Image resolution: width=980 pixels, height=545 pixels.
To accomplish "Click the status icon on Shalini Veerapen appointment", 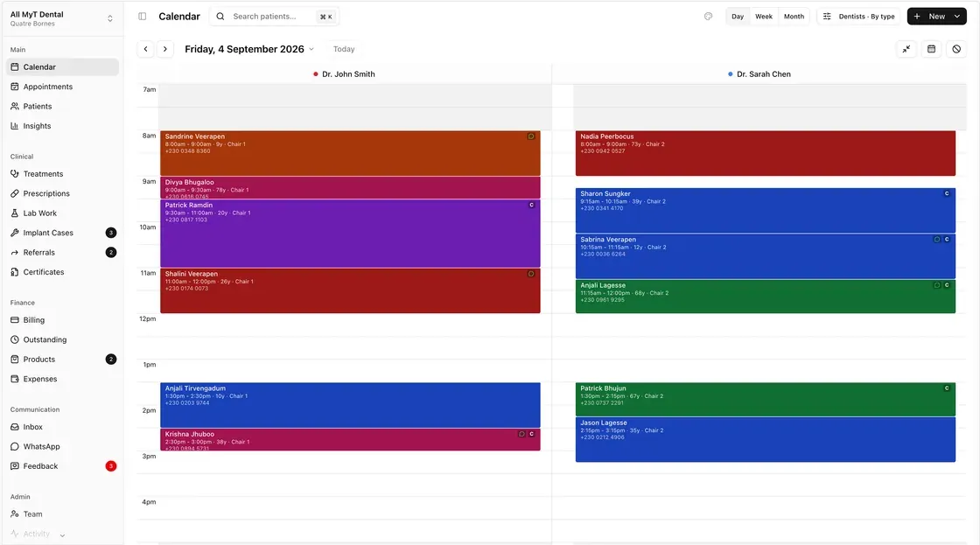I will 530,274.
